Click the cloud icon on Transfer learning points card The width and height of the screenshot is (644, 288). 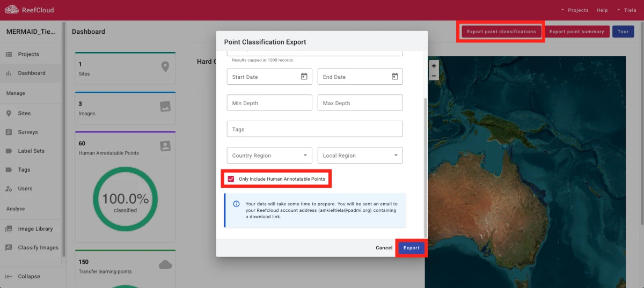coord(165,264)
